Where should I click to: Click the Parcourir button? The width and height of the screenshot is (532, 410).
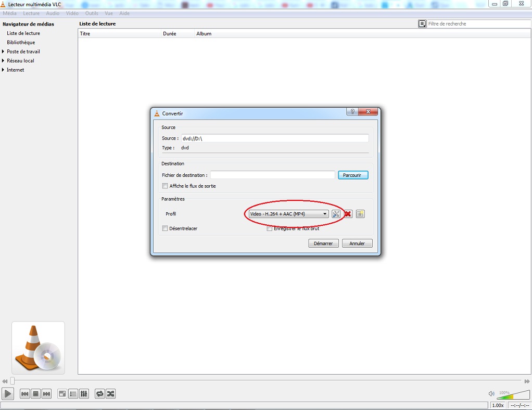click(x=353, y=175)
